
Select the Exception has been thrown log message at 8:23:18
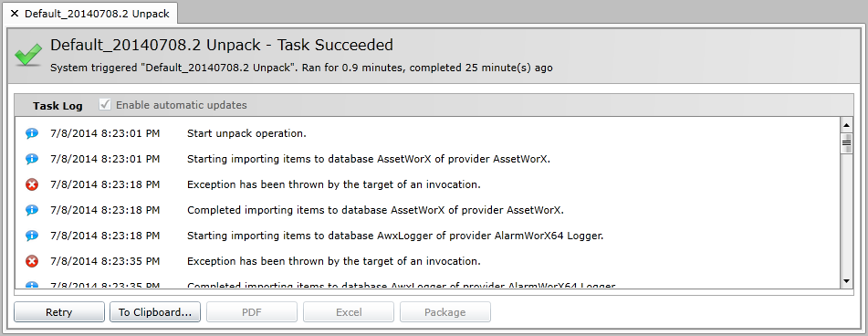point(334,184)
